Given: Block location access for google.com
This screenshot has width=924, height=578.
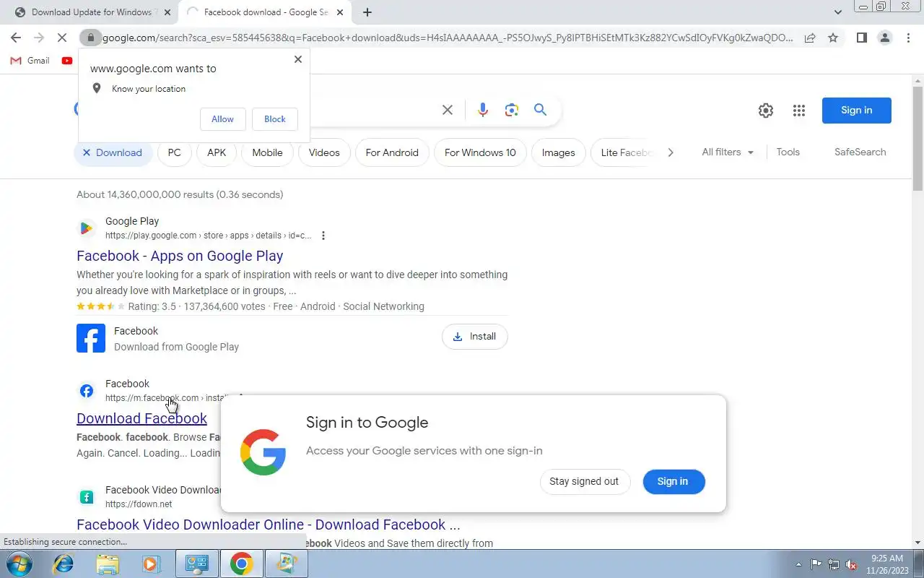Looking at the screenshot, I should [x=275, y=119].
